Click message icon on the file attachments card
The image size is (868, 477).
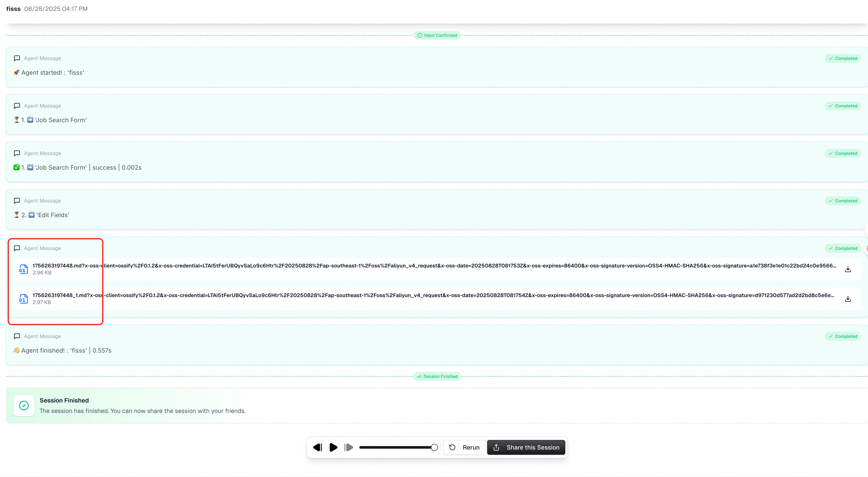tap(17, 249)
